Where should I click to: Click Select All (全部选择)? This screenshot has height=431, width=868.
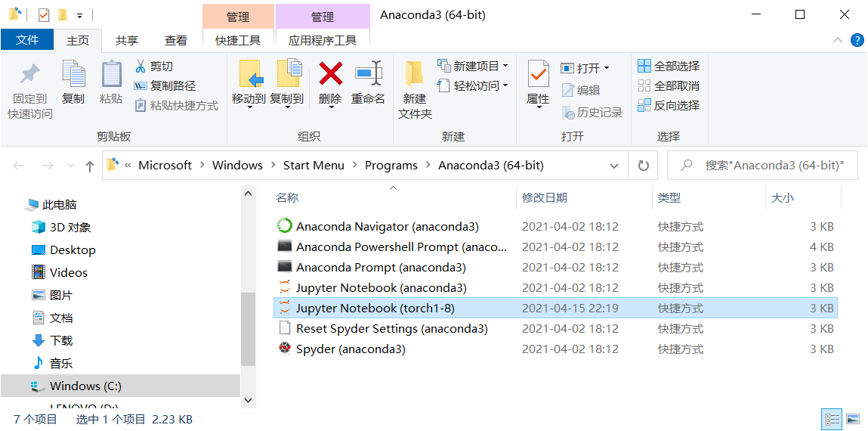669,67
